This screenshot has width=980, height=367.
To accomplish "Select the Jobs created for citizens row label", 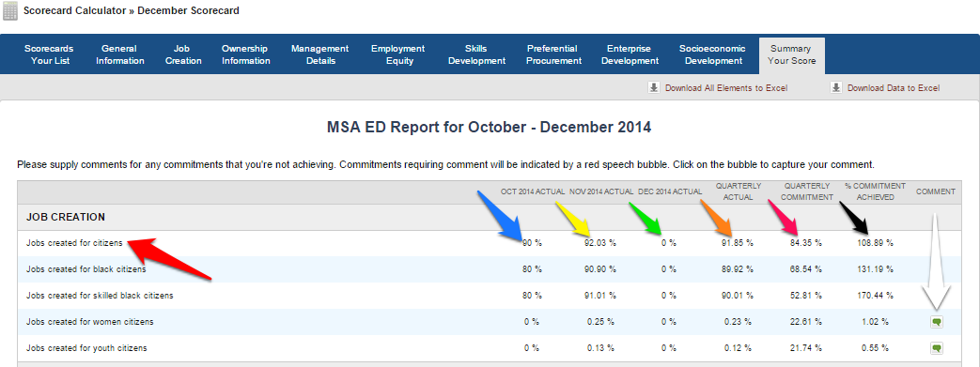I will click(x=74, y=243).
